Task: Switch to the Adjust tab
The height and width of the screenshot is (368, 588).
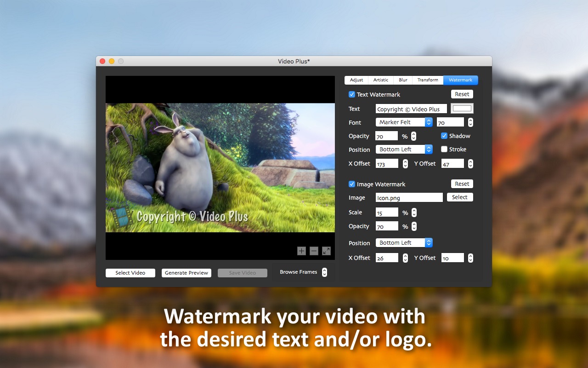Action: pyautogui.click(x=356, y=80)
